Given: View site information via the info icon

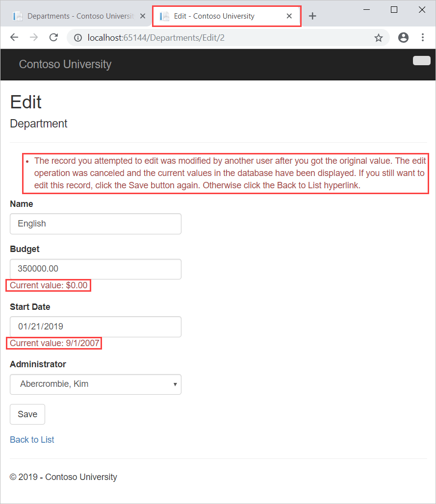Looking at the screenshot, I should click(x=78, y=37).
